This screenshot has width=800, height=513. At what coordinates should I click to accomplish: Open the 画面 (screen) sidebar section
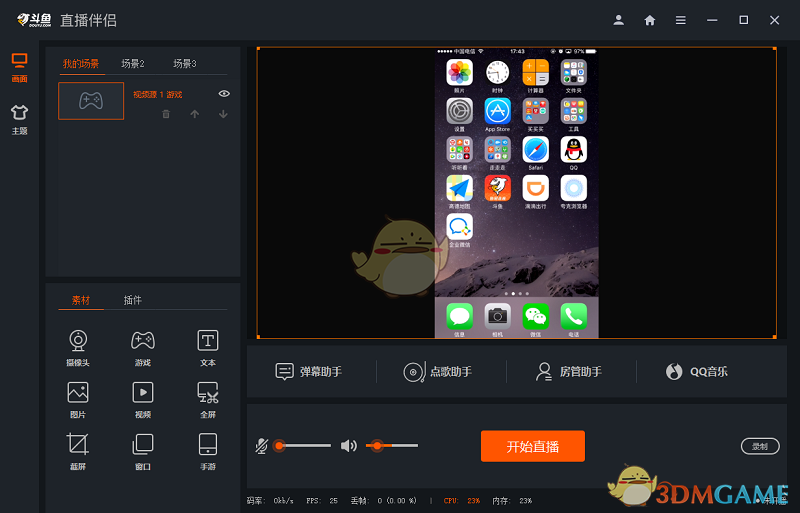click(x=19, y=67)
